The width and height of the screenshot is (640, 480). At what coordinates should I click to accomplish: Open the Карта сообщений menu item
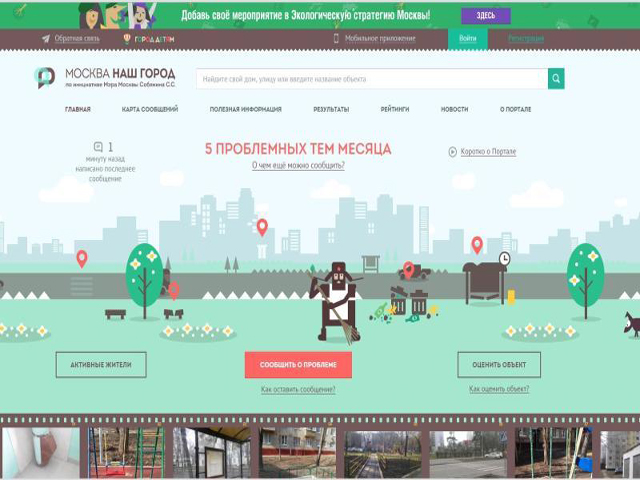point(150,109)
